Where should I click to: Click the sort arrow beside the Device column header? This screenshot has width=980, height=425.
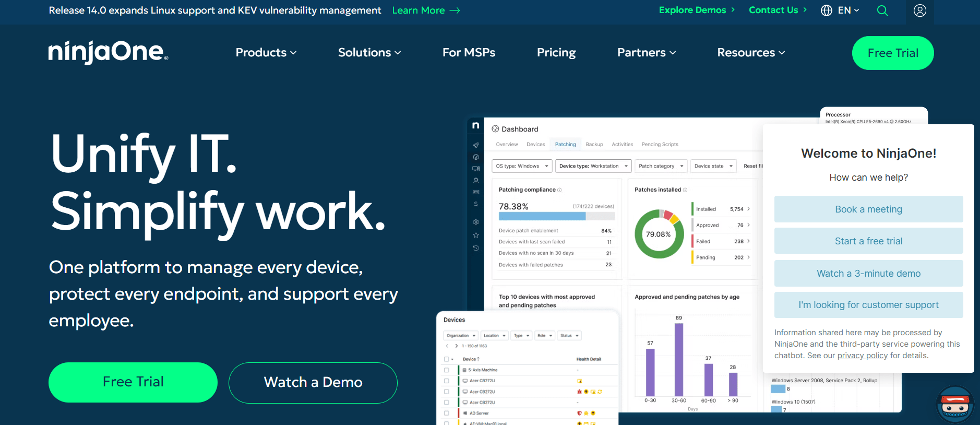(x=478, y=359)
